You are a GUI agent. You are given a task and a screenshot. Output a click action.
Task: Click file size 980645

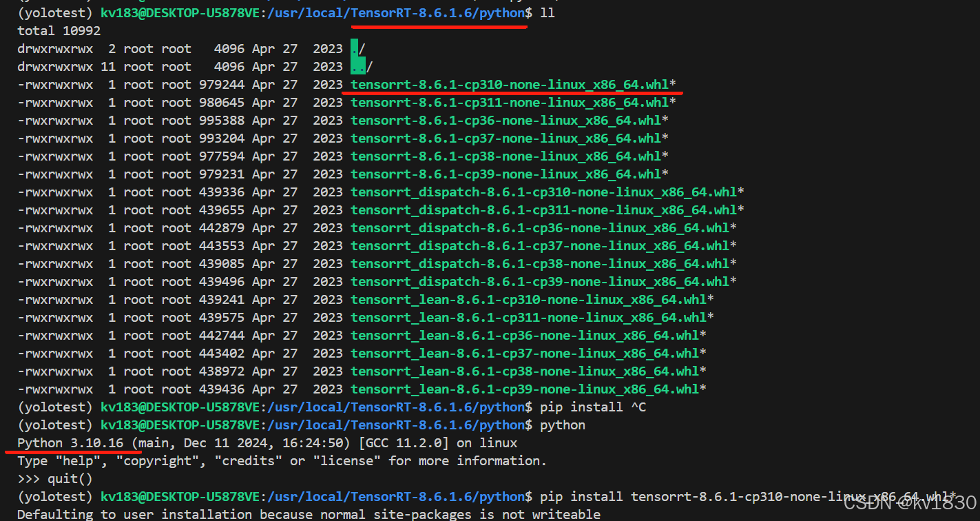(222, 103)
